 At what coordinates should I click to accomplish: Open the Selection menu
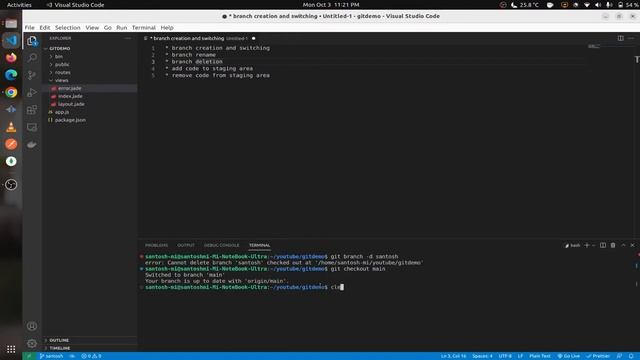[x=67, y=28]
